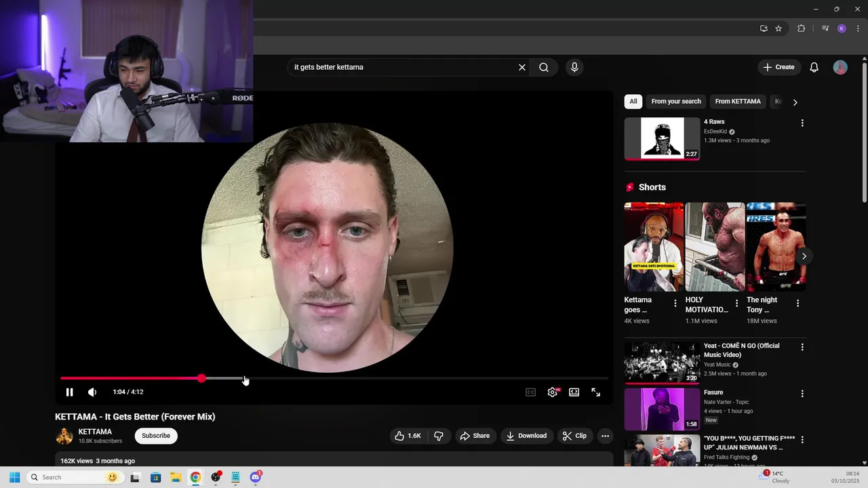Open options for Julian Newman video
Screen dimensions: 868x488
pos(802,440)
